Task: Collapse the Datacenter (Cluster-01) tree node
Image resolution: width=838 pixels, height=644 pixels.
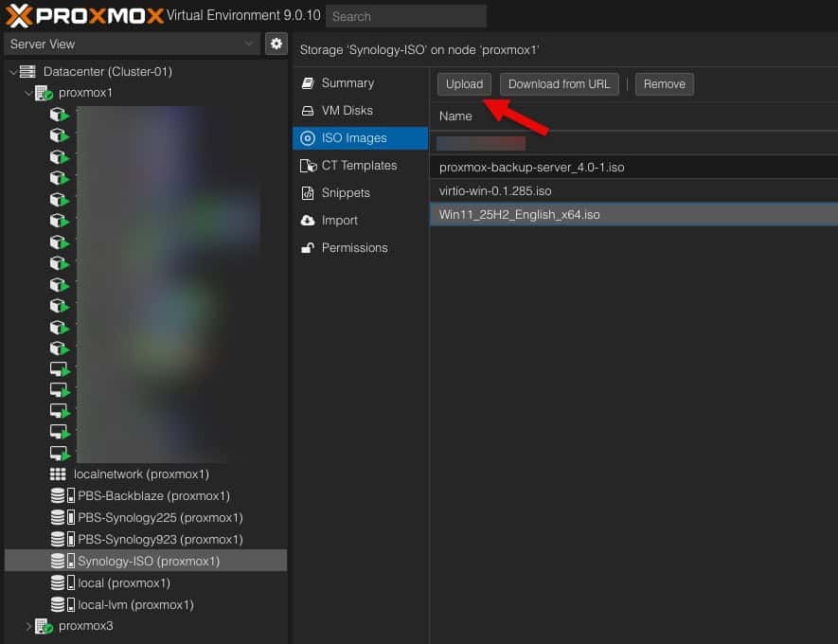Action: click(x=13, y=72)
